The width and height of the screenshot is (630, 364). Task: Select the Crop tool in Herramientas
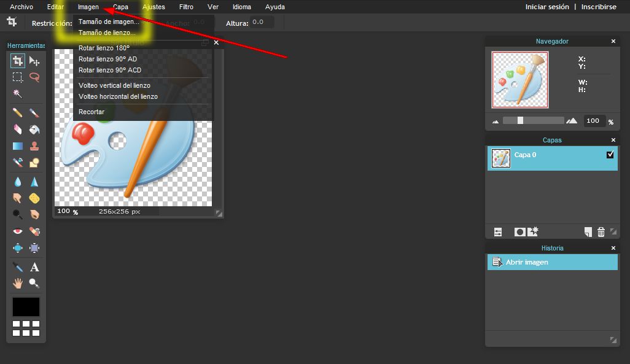click(17, 61)
